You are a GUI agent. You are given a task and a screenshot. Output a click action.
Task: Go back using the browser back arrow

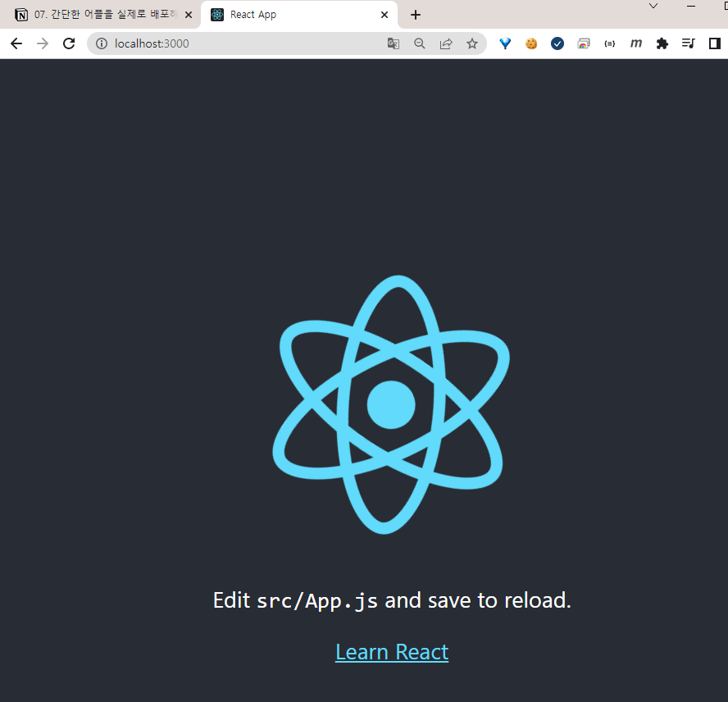click(16, 43)
